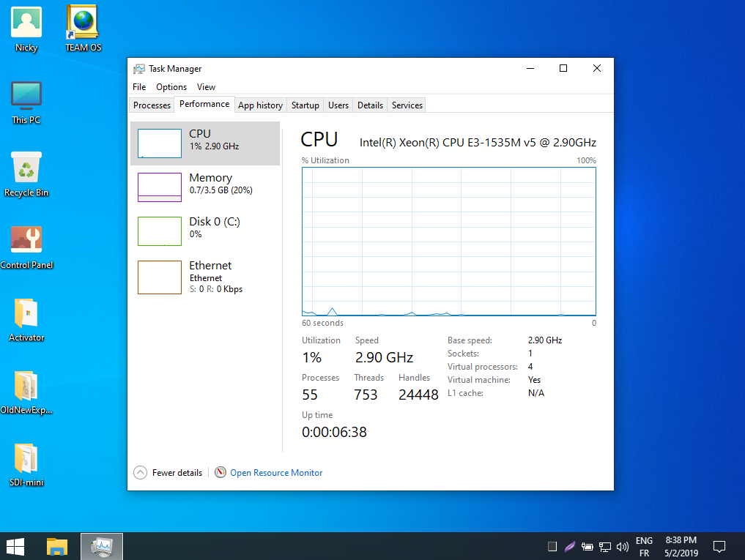This screenshot has width=745, height=560.
Task: Click the network tray icon
Action: coord(605,547)
